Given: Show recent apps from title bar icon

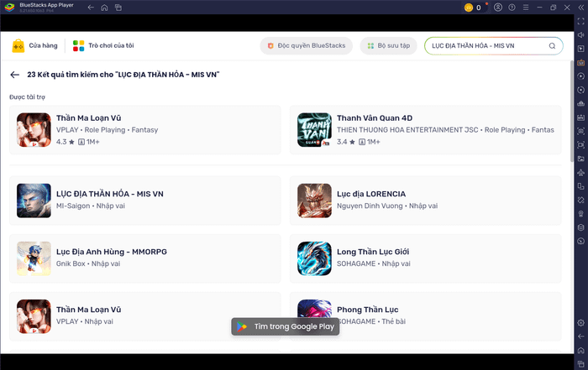Looking at the screenshot, I should pos(118,8).
